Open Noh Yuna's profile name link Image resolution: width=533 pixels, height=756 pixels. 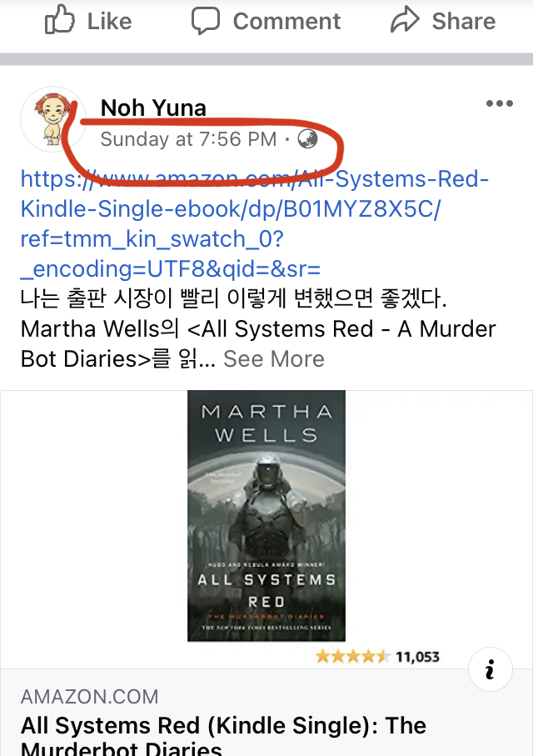(x=153, y=108)
